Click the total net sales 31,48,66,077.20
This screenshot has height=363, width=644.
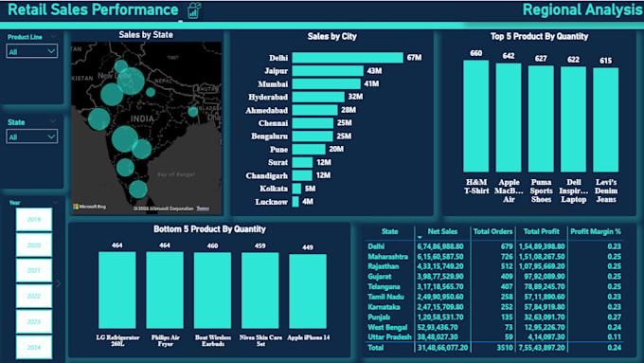pyautogui.click(x=442, y=348)
